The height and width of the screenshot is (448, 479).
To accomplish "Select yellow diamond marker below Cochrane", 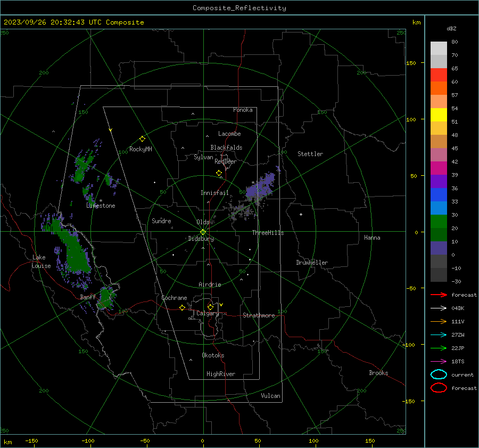I will pos(183,307).
